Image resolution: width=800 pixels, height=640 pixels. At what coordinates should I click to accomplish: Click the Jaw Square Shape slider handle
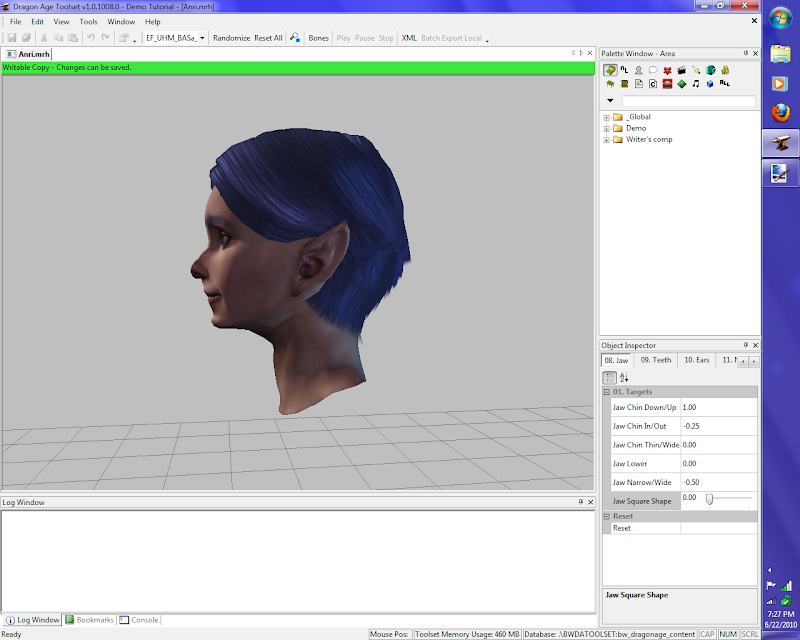[709, 498]
